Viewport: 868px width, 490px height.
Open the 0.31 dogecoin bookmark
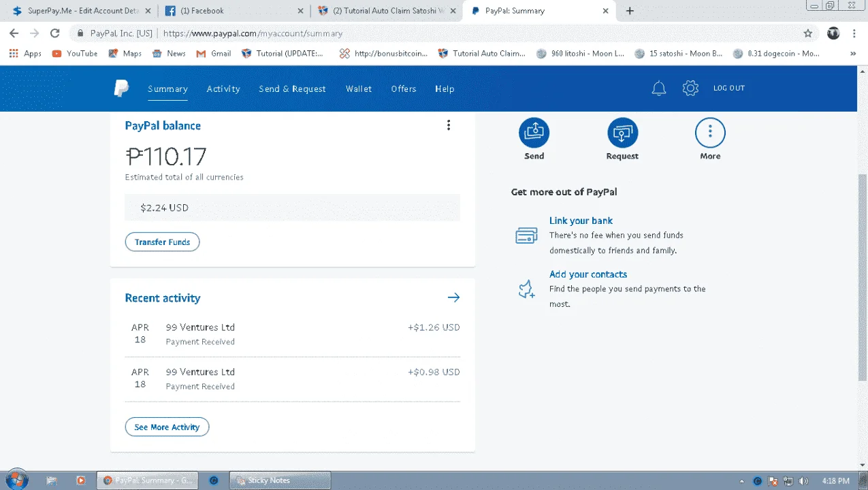(x=776, y=53)
